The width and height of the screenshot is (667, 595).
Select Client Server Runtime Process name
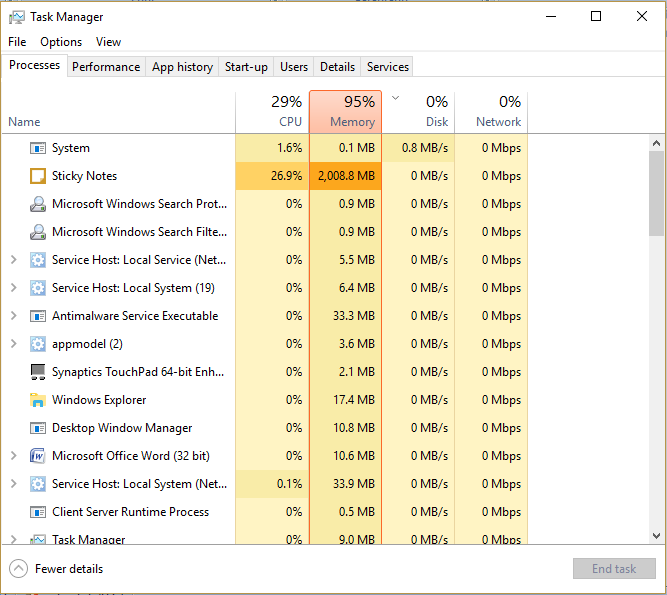coord(130,512)
